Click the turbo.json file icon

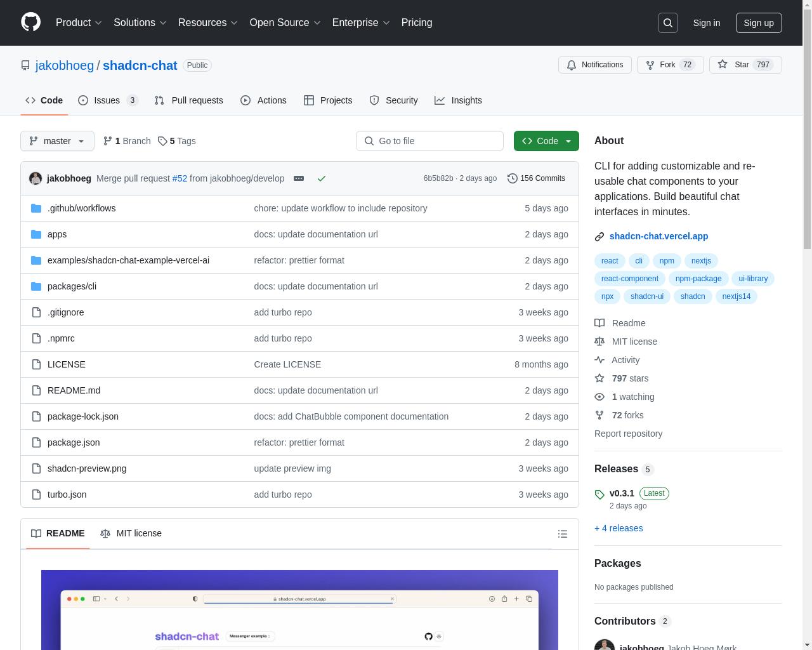click(x=36, y=494)
